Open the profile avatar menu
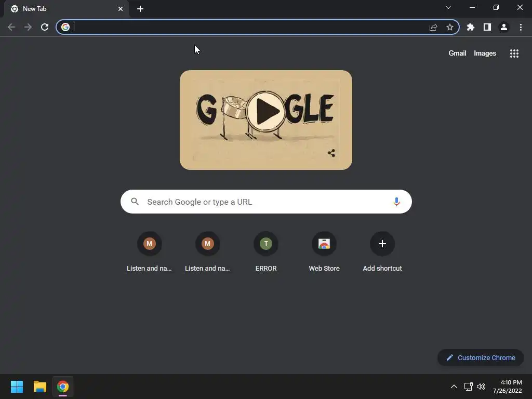The image size is (532, 399). pos(504,27)
